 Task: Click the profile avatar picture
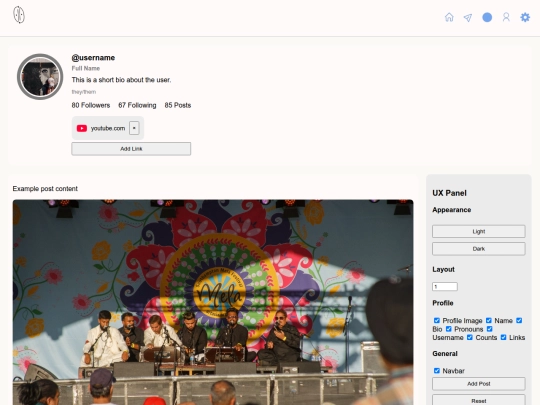40,76
